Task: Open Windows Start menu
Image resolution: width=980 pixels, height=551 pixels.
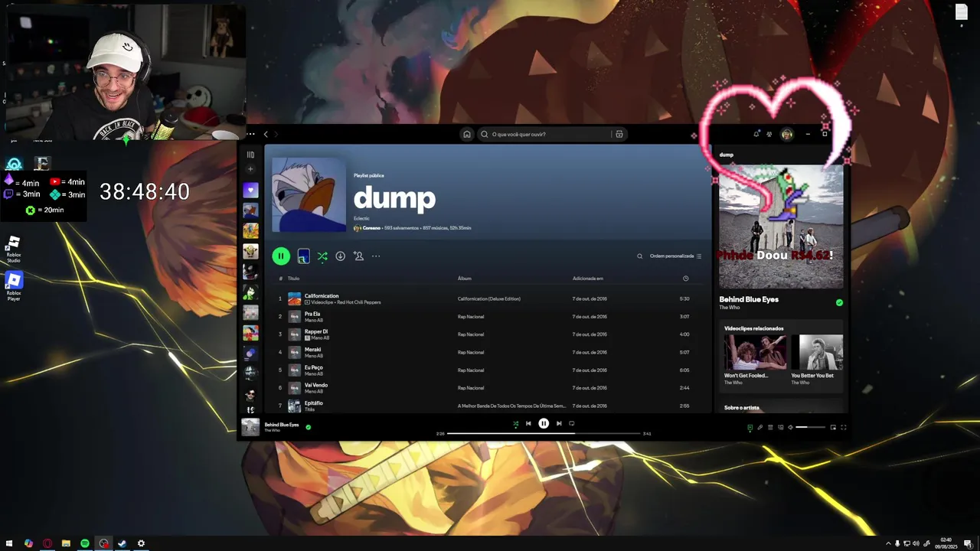Action: point(10,543)
